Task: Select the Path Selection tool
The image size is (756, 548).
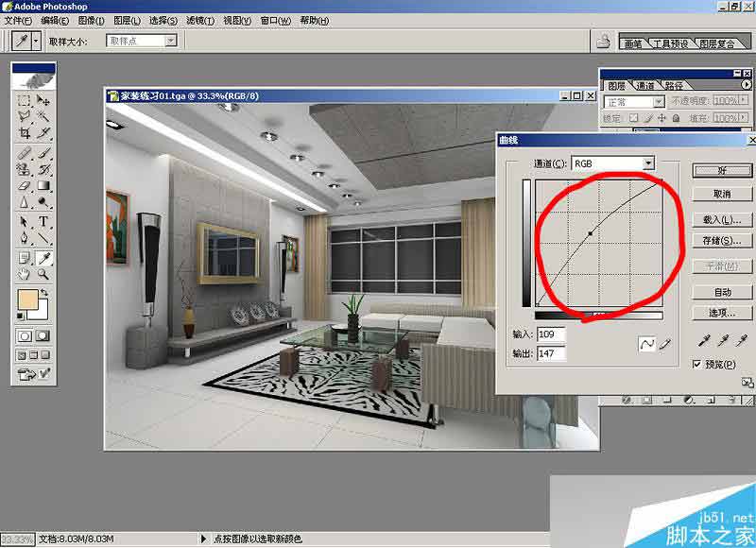Action: tap(25, 222)
